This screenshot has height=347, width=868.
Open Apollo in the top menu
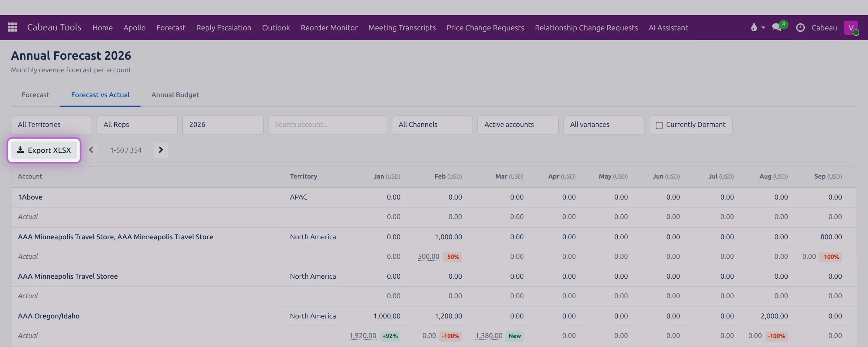pos(135,28)
